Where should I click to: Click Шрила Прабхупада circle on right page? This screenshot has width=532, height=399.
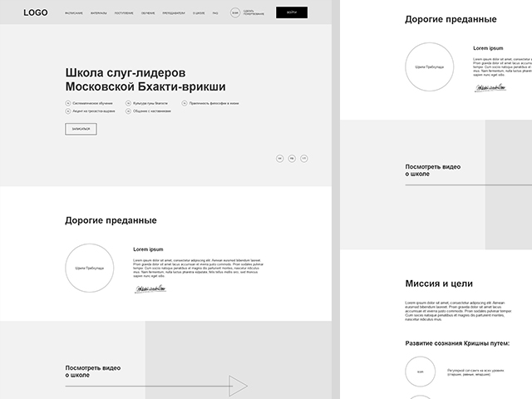430,66
